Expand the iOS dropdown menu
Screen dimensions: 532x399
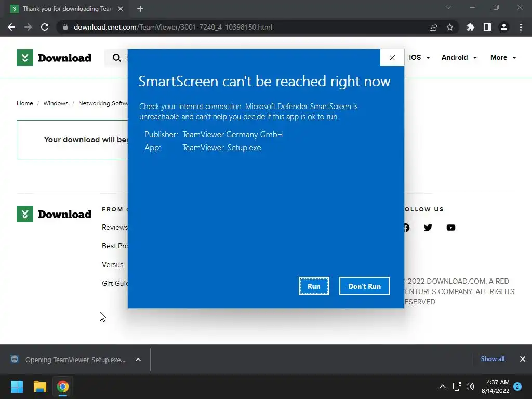419,57
